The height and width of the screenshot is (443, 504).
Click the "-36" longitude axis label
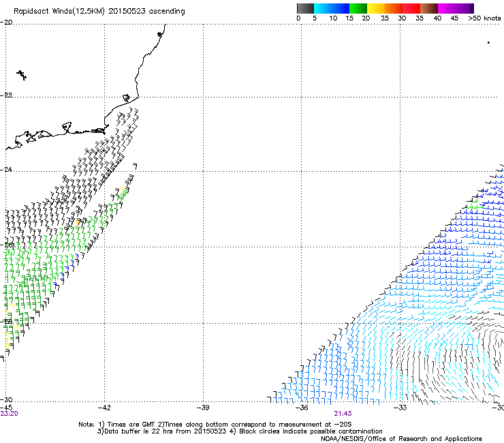[302, 408]
